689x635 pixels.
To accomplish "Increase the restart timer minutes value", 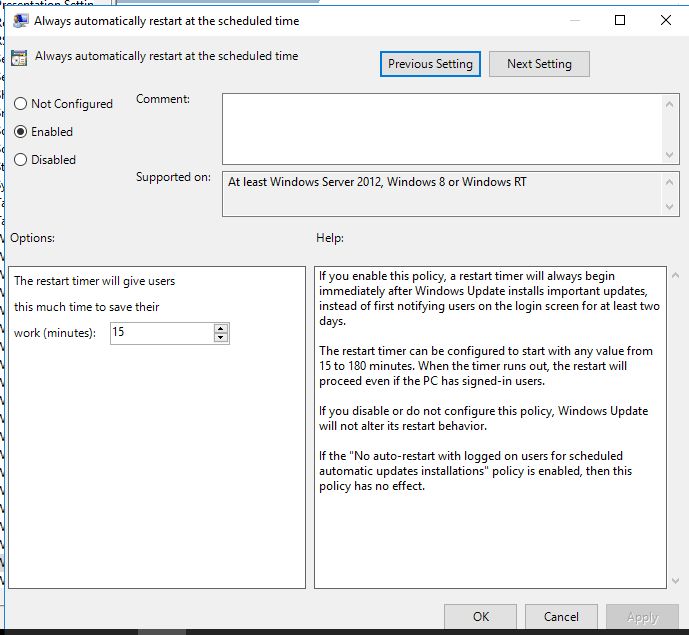I will [221, 328].
